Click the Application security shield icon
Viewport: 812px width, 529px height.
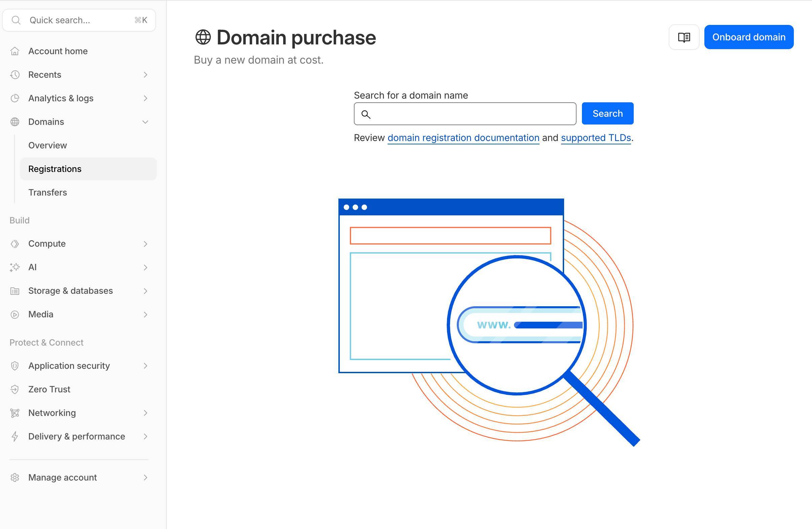[15, 366]
